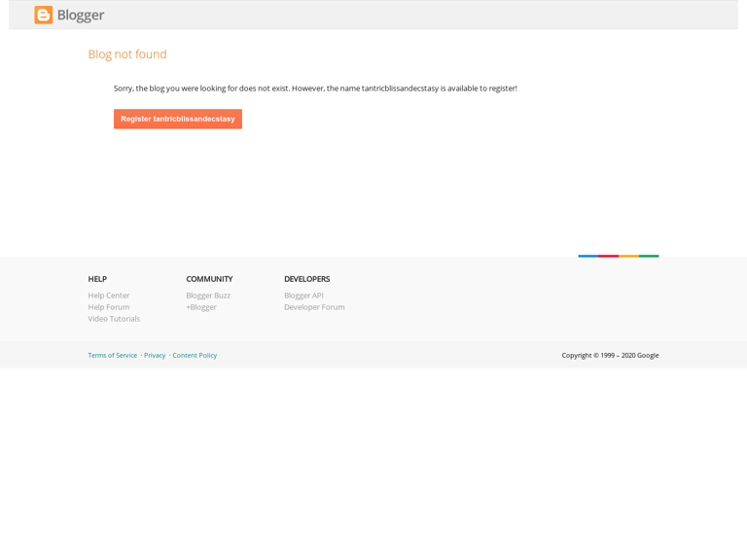The height and width of the screenshot is (560, 747).
Task: Open the Help Center link
Action: coord(109,296)
